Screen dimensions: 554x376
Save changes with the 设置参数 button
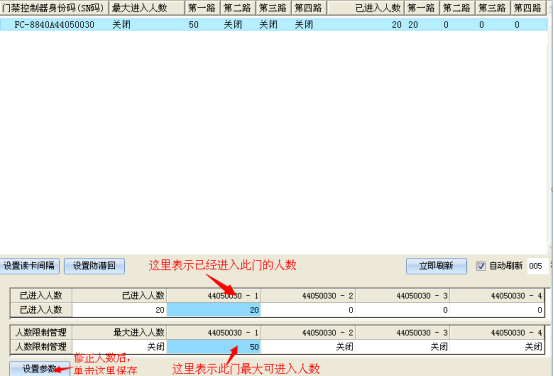pyautogui.click(x=39, y=369)
